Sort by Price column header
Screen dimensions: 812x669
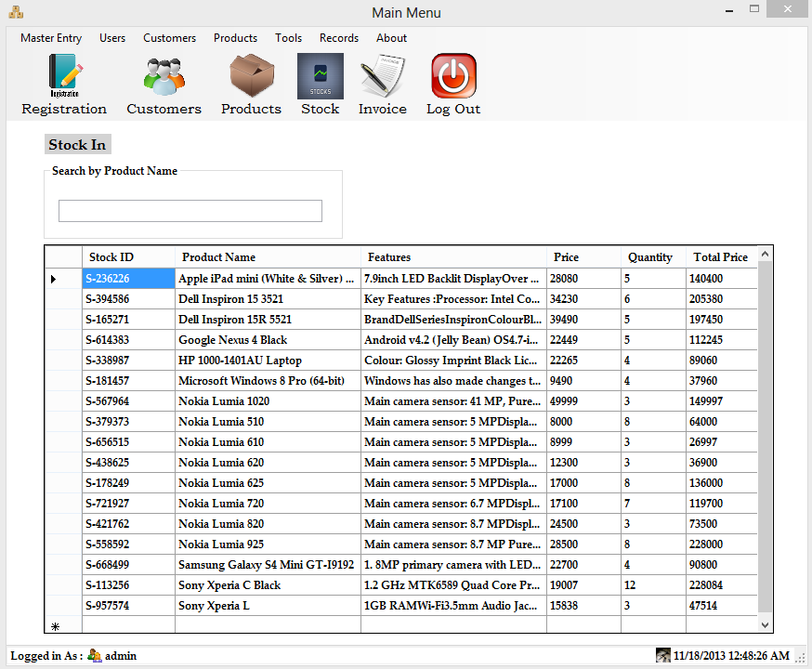(583, 256)
